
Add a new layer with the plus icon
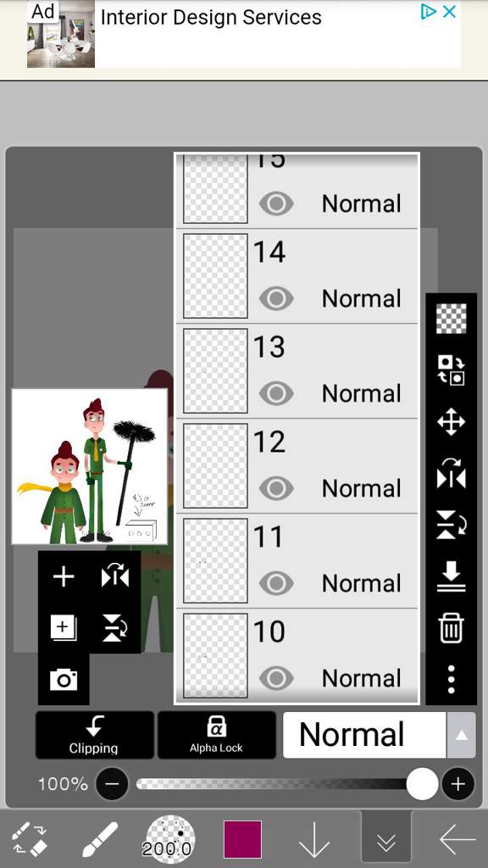[63, 576]
